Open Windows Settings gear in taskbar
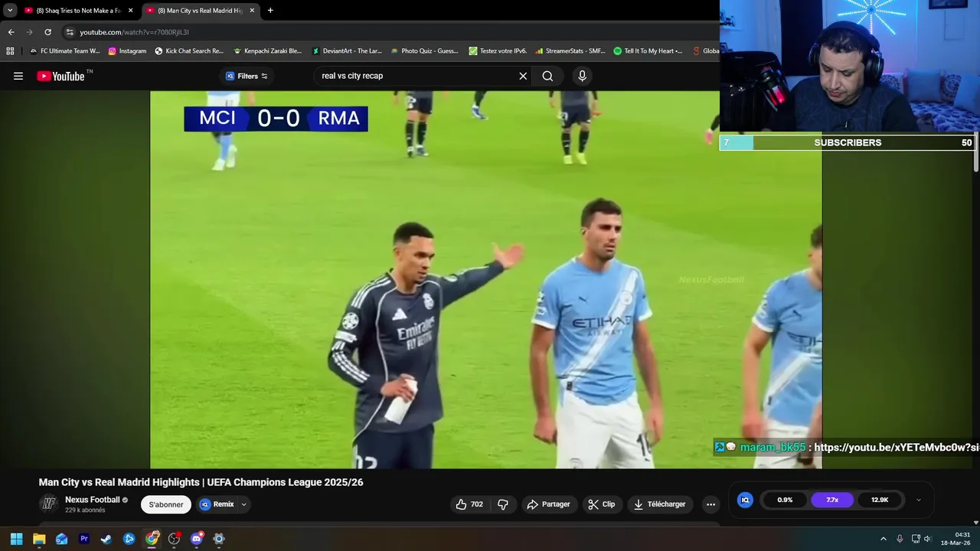This screenshot has width=980, height=551. click(219, 539)
